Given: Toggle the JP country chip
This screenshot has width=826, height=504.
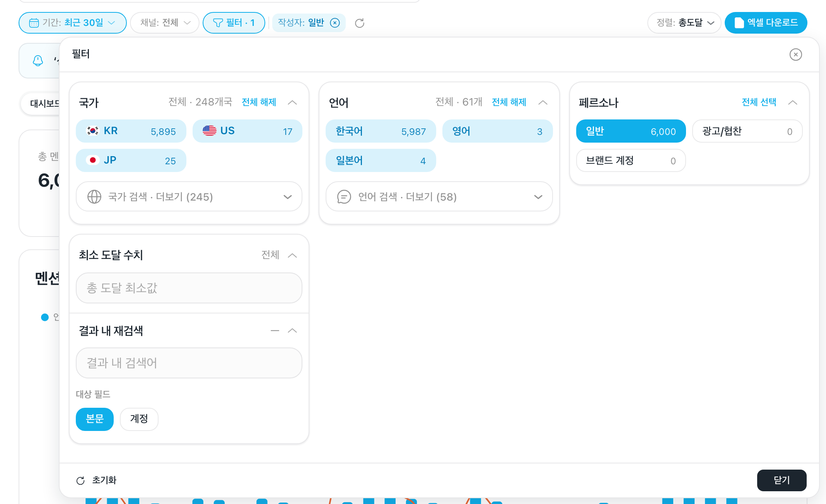Looking at the screenshot, I should coord(131,160).
